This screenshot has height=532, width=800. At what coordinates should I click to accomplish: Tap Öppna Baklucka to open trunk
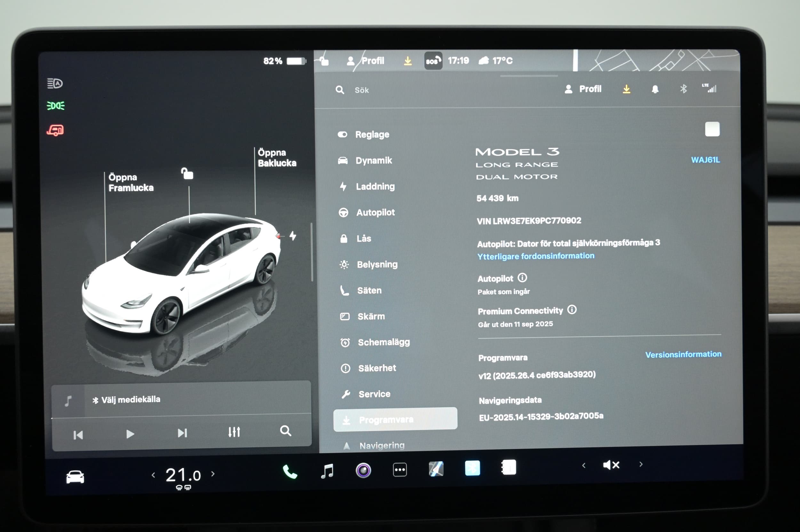277,158
